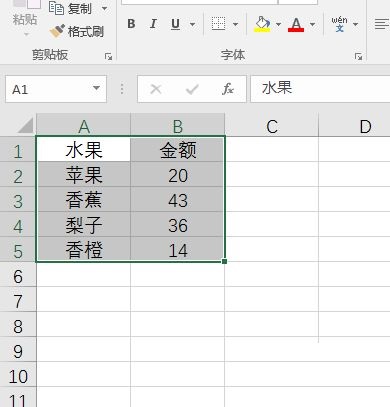
Task: Open the font color dropdown arrow
Action: click(312, 24)
